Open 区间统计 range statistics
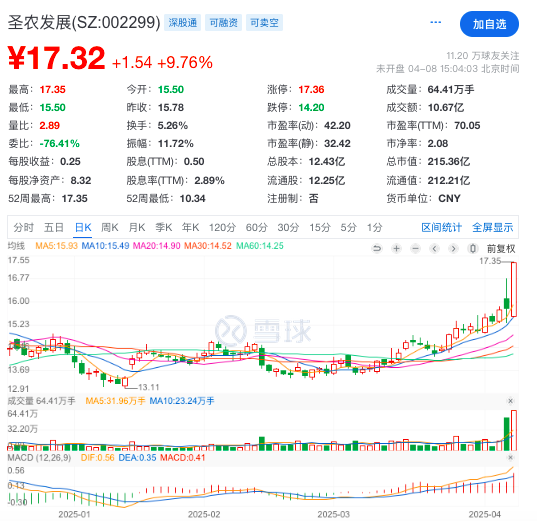Image resolution: width=537 pixels, height=521 pixels. [x=441, y=227]
